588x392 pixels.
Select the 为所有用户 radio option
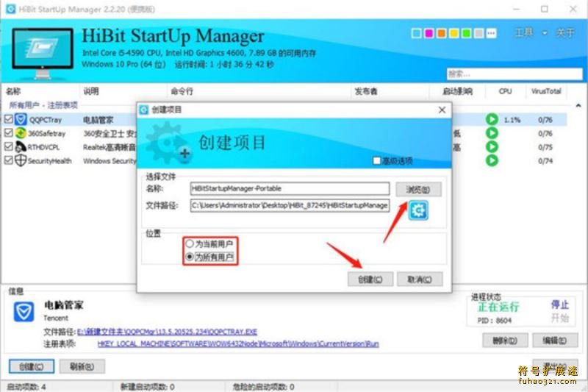190,257
